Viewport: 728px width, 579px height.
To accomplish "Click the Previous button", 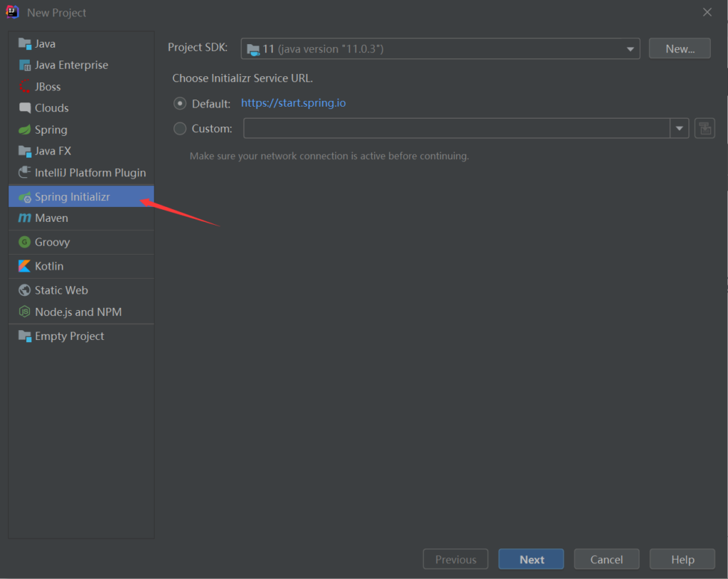I will point(456,559).
